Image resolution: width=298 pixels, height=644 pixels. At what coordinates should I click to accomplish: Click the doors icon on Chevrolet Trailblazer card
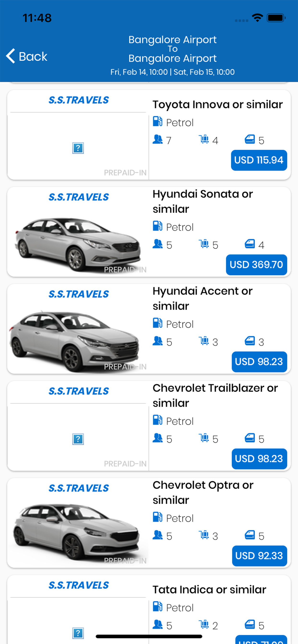pyautogui.click(x=250, y=438)
